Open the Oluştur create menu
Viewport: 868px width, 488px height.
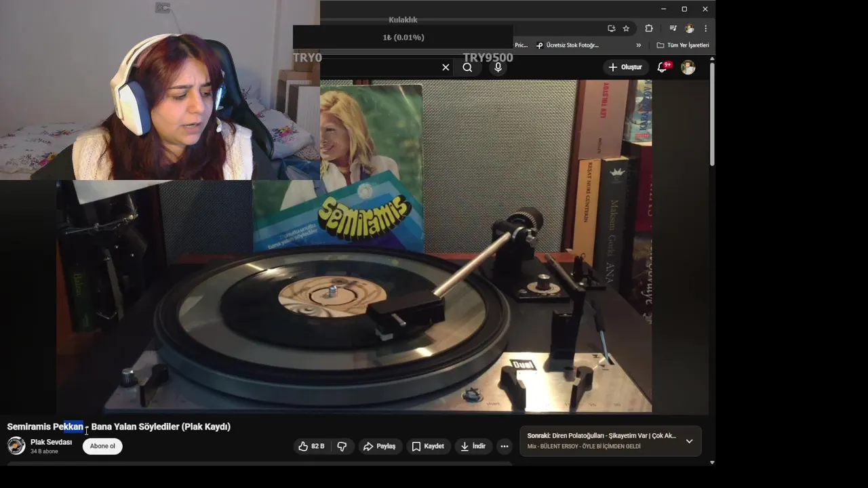tap(625, 67)
